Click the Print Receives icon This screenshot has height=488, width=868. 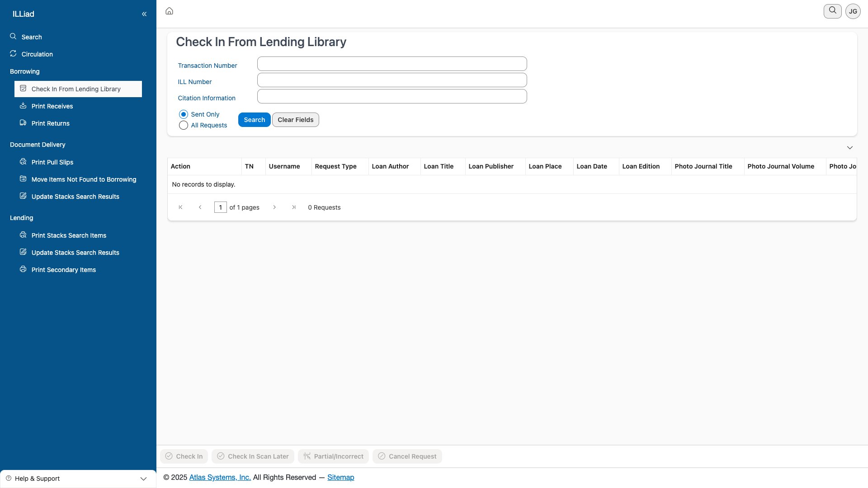pos(23,106)
